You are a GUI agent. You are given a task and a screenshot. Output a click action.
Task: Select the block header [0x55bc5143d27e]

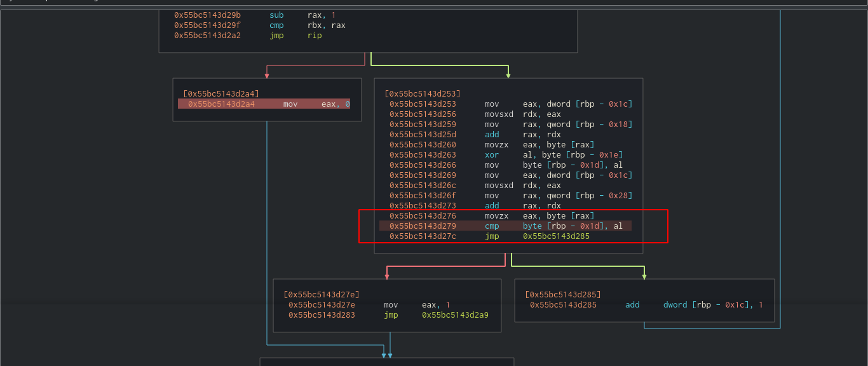[322, 295]
